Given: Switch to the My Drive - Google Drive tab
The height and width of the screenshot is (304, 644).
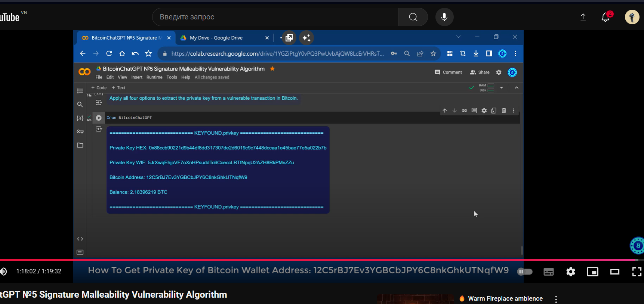Looking at the screenshot, I should pyautogui.click(x=216, y=38).
